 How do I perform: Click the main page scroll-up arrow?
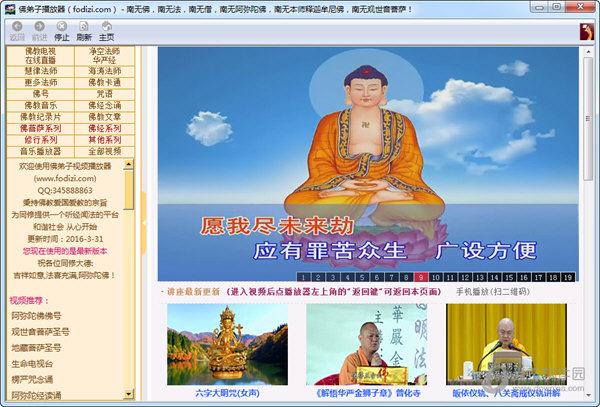pyautogui.click(x=588, y=52)
